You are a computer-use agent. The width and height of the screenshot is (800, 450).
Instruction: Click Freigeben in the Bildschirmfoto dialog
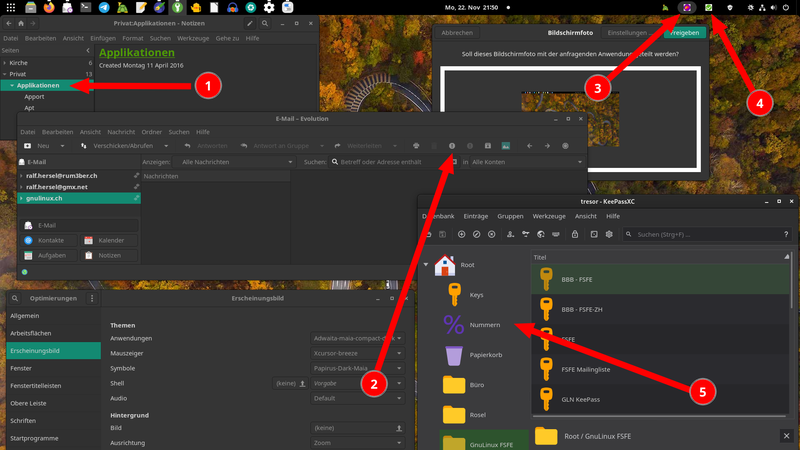click(x=685, y=33)
